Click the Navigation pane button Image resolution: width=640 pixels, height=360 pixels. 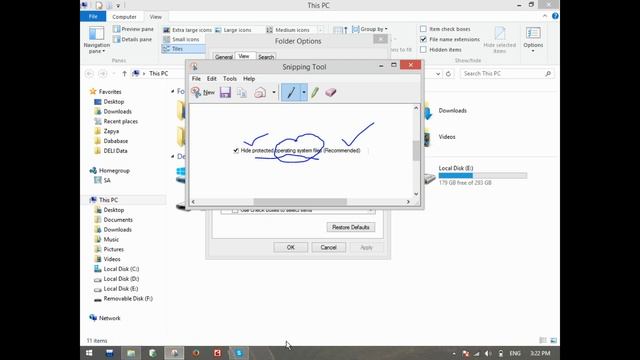(97, 40)
